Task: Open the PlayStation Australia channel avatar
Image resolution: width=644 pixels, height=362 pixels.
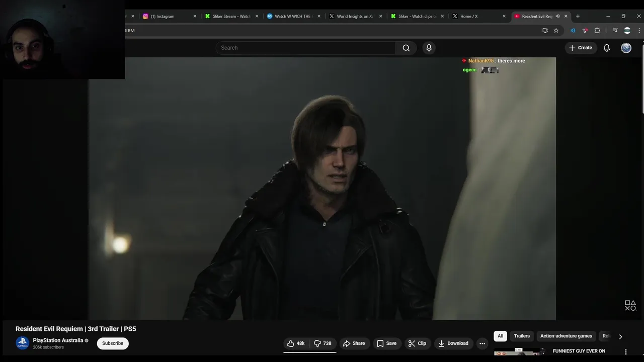Action: click(22, 343)
